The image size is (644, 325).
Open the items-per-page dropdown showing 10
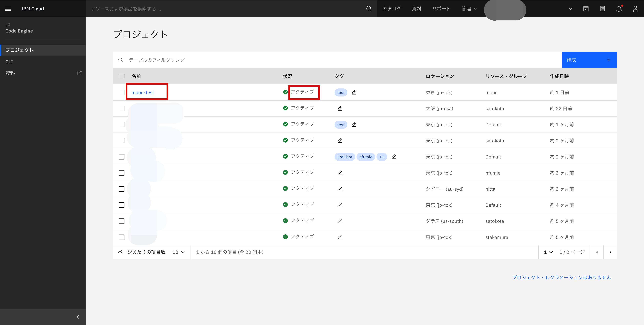(x=178, y=252)
